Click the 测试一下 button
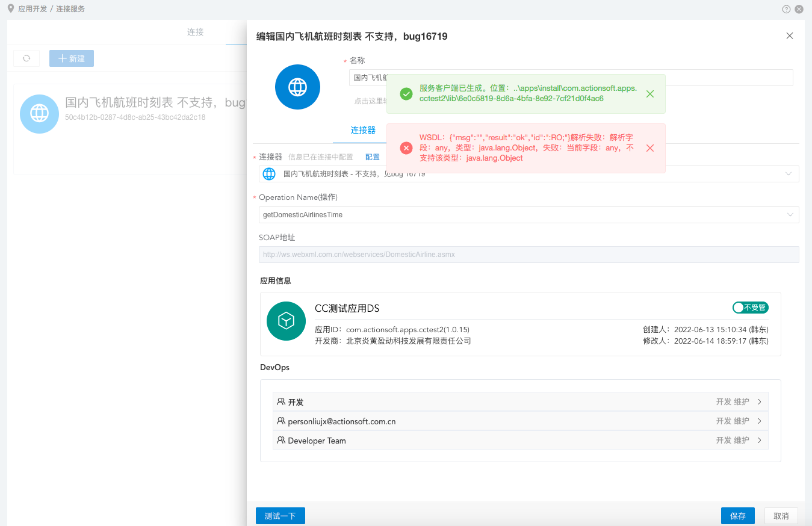This screenshot has width=812, height=526. click(280, 516)
